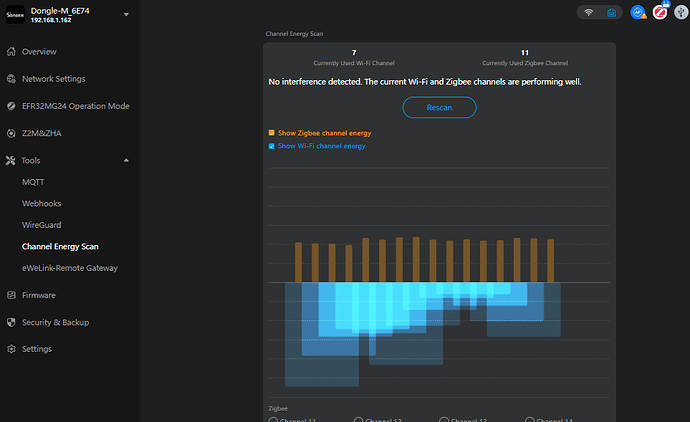
Task: Click the Sonoff logo beside the dongle name
Action: pos(15,17)
